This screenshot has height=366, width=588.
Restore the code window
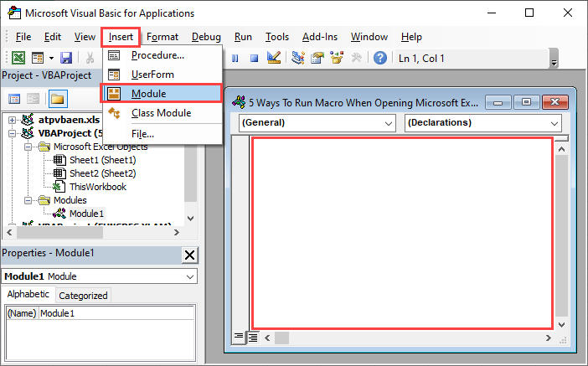coord(526,102)
